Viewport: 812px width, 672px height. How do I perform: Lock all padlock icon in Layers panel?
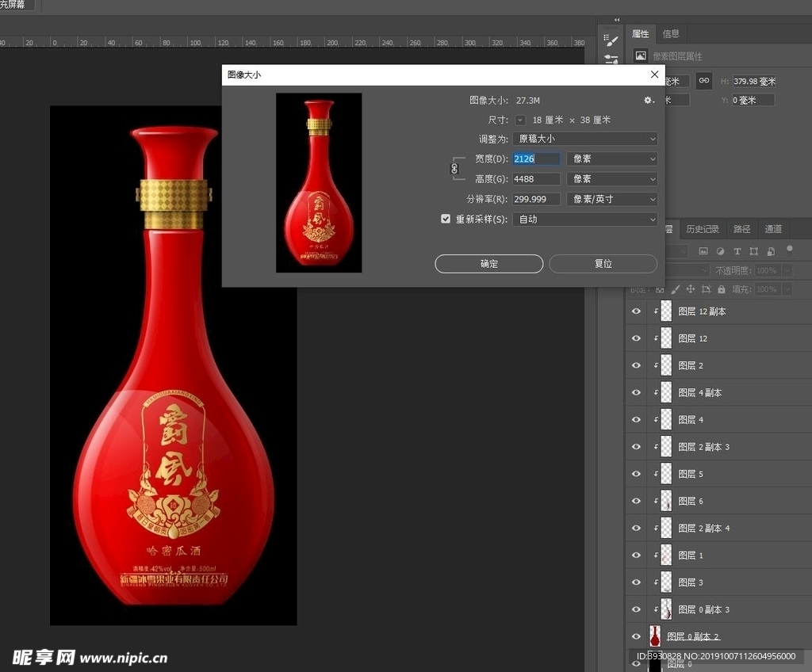(722, 289)
